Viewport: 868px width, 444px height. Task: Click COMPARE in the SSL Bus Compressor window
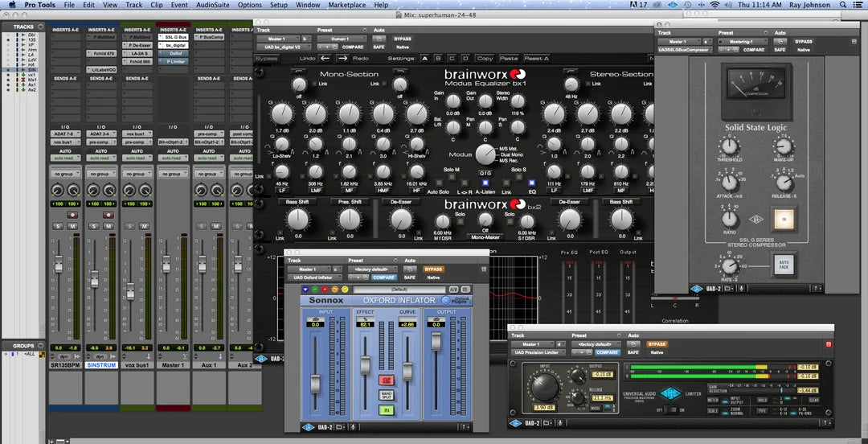pyautogui.click(x=754, y=50)
